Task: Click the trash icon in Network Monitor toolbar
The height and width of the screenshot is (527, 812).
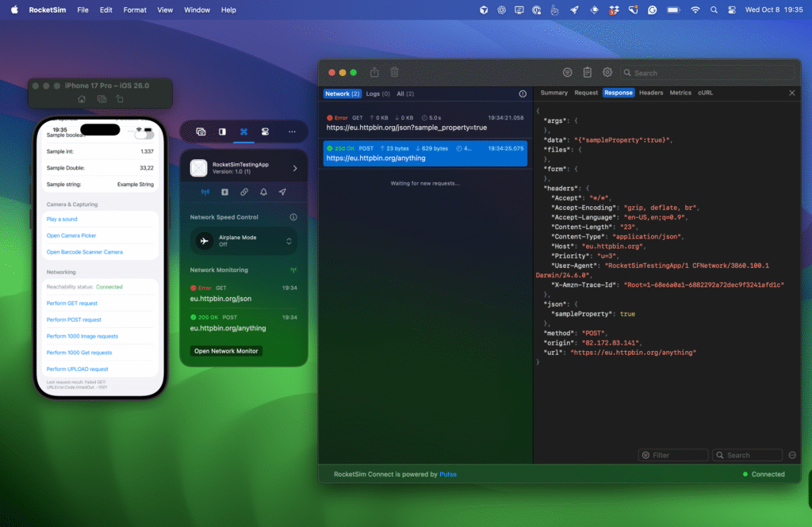Action: click(394, 72)
